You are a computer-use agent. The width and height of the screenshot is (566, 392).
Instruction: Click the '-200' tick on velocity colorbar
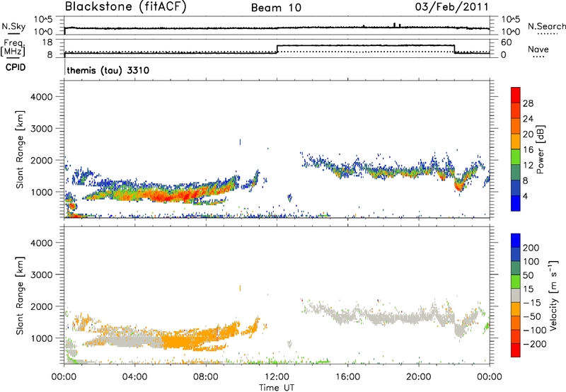coord(534,344)
